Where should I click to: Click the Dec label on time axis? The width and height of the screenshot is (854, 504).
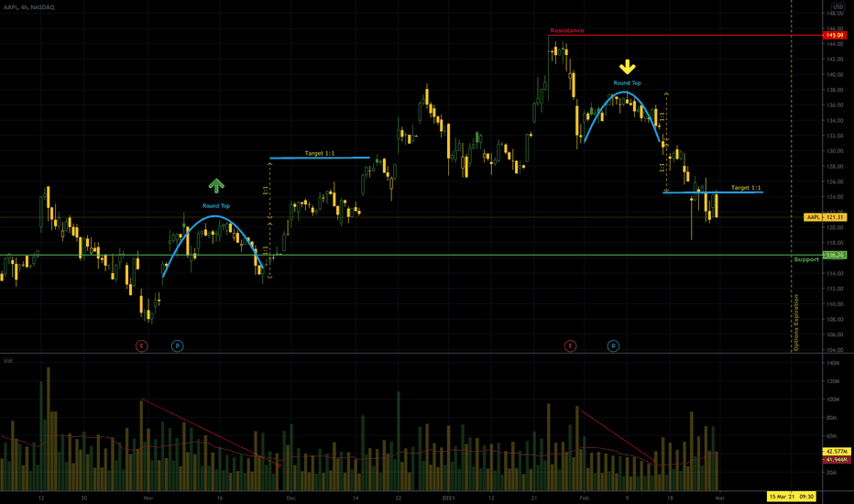point(290,498)
